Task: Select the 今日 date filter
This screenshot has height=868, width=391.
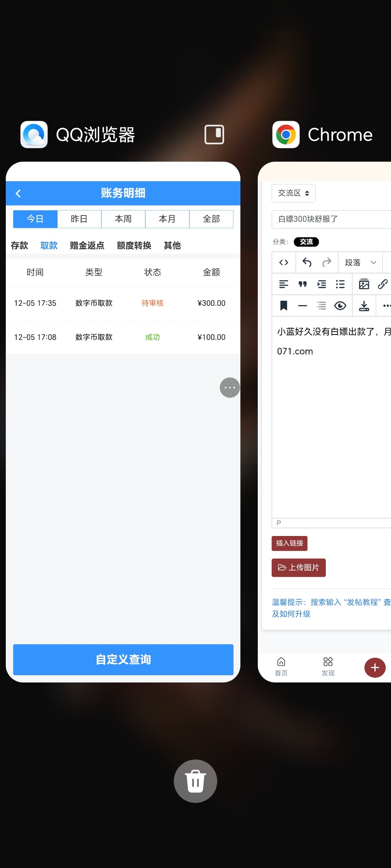Action: (35, 219)
